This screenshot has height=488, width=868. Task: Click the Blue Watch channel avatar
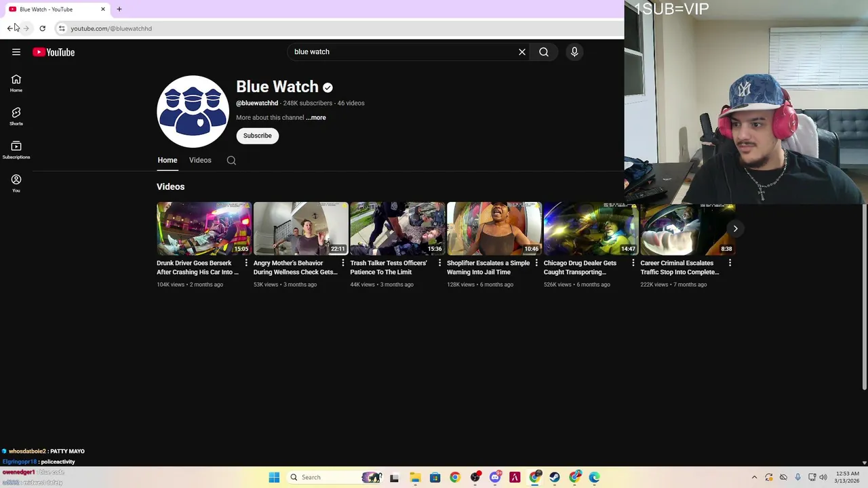point(193,111)
